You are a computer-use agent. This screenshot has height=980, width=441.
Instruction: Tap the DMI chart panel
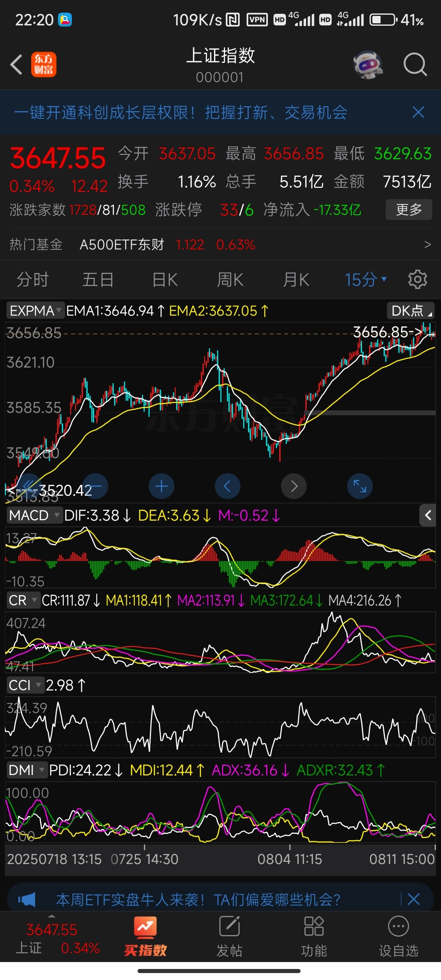[220, 812]
